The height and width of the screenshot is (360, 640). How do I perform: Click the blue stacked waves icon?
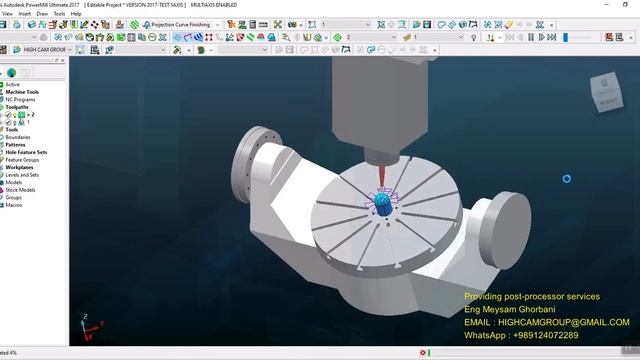198,38
